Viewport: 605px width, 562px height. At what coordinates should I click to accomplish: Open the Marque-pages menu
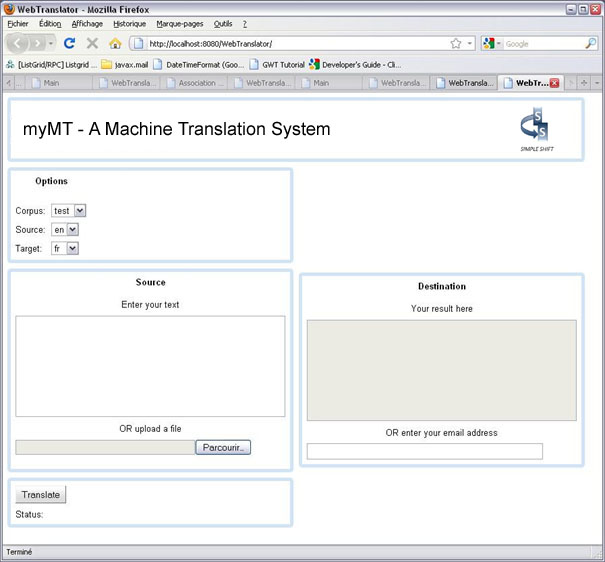point(180,24)
